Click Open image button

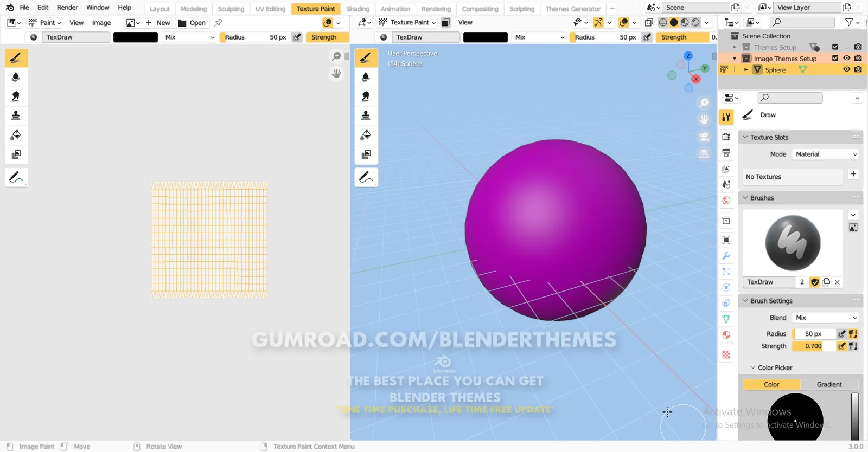[192, 23]
